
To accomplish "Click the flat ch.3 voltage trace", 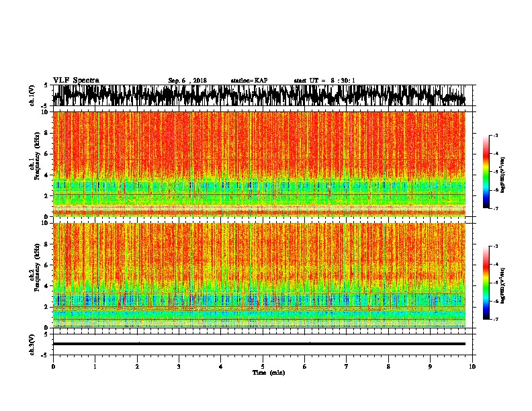I will 259,344.
